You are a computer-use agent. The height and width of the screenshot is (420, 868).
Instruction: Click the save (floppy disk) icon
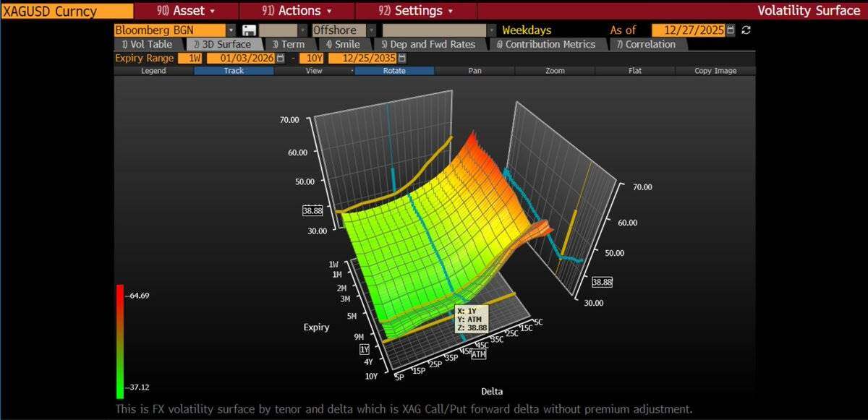point(249,30)
